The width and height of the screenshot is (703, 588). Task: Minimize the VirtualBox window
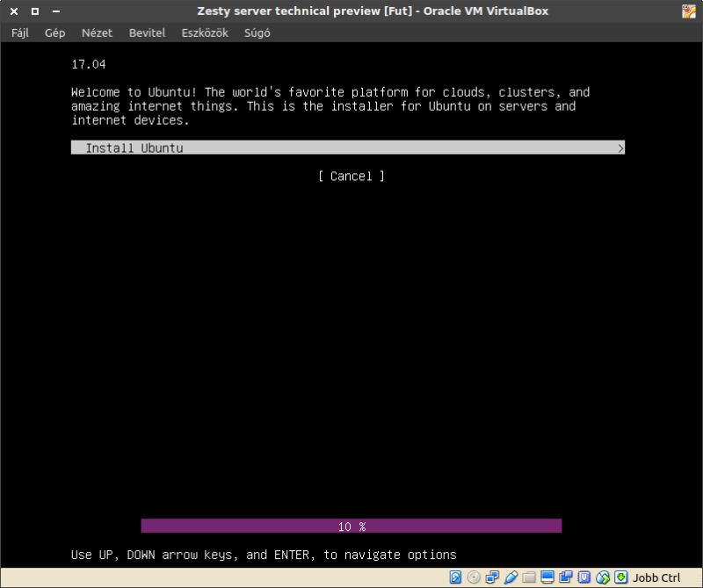[x=56, y=11]
